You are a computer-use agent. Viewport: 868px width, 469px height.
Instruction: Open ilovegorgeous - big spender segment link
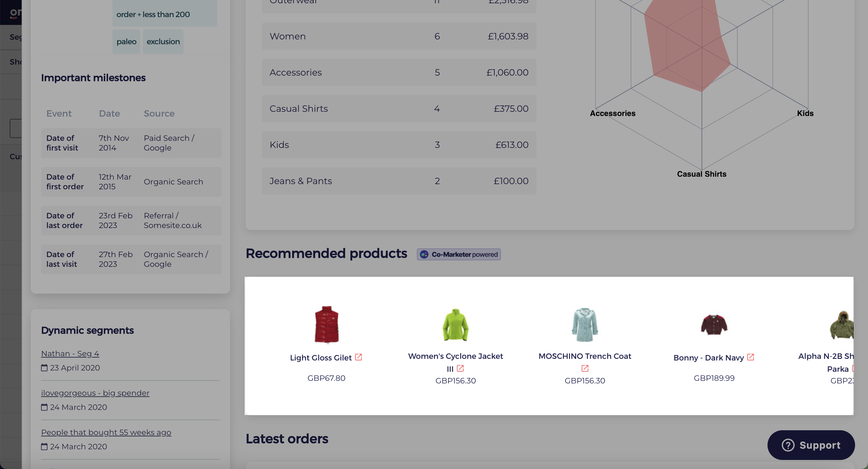click(95, 393)
